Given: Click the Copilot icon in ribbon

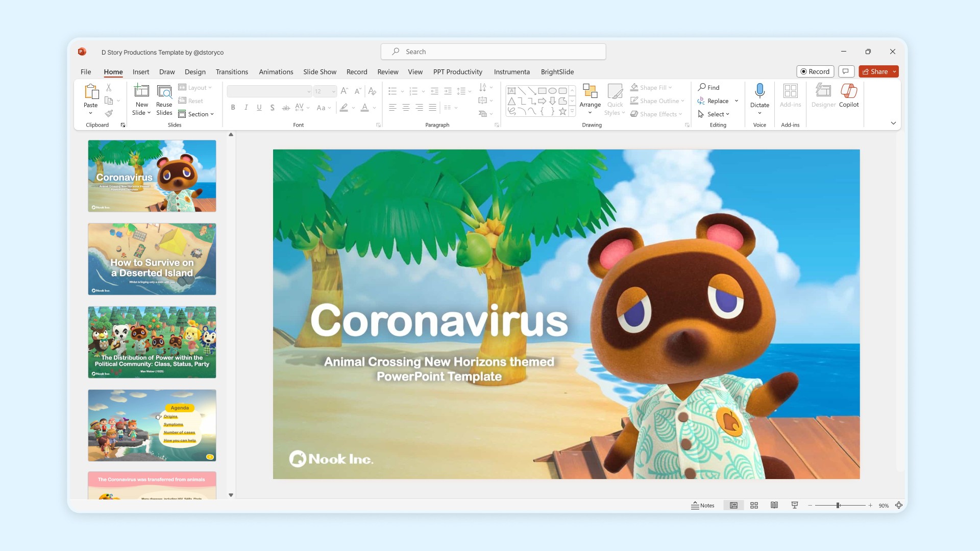Looking at the screenshot, I should [x=848, y=92].
